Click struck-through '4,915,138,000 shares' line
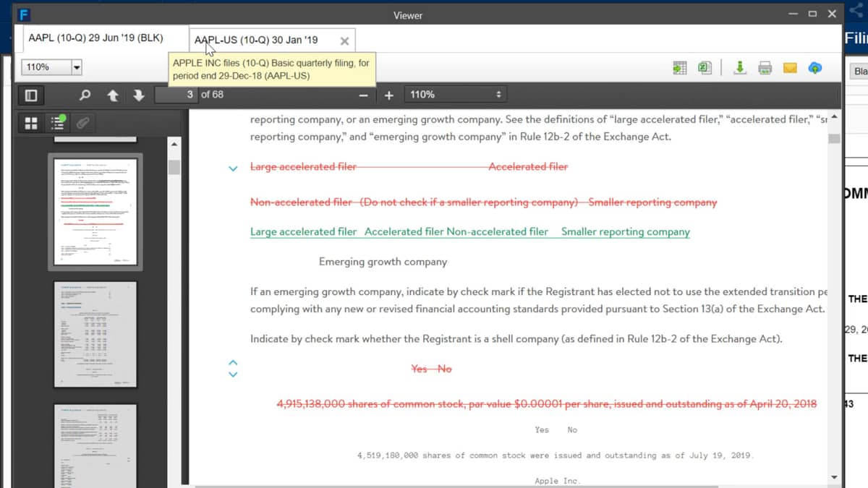 click(547, 403)
